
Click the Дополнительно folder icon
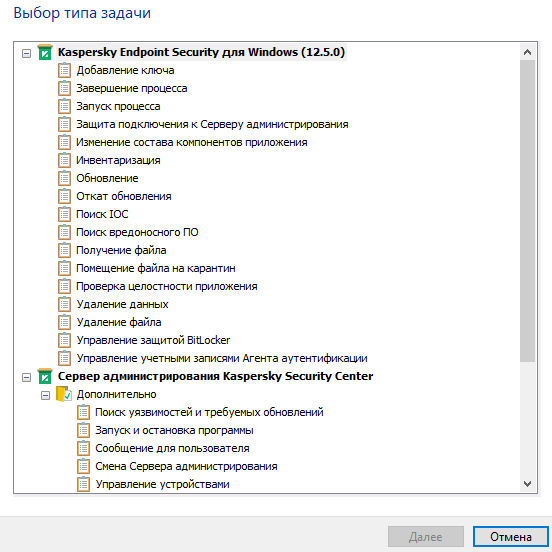pos(64,394)
